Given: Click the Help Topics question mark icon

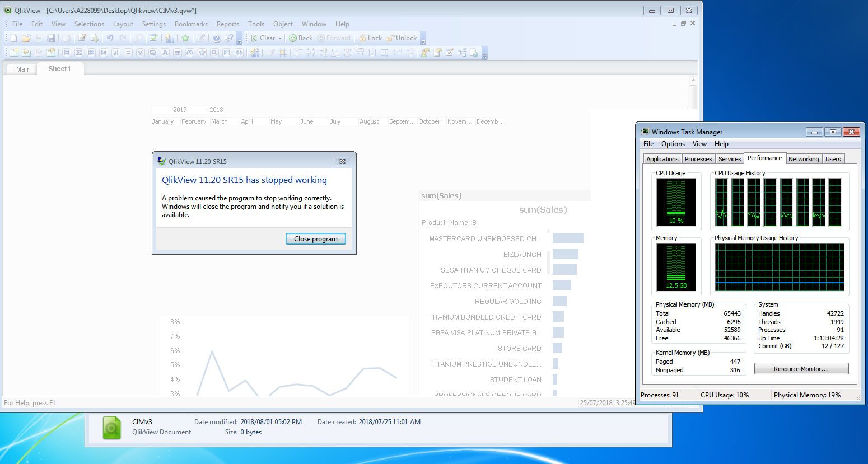Looking at the screenshot, I should 217,38.
